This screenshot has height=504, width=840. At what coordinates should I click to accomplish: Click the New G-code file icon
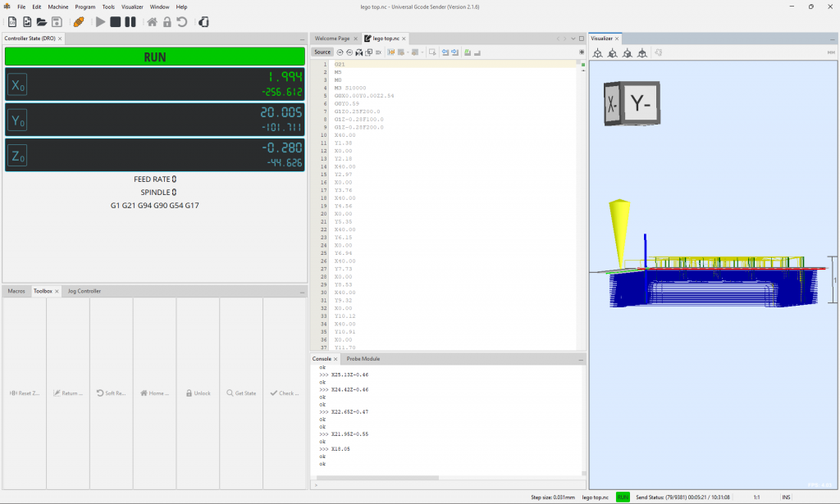pos(12,22)
